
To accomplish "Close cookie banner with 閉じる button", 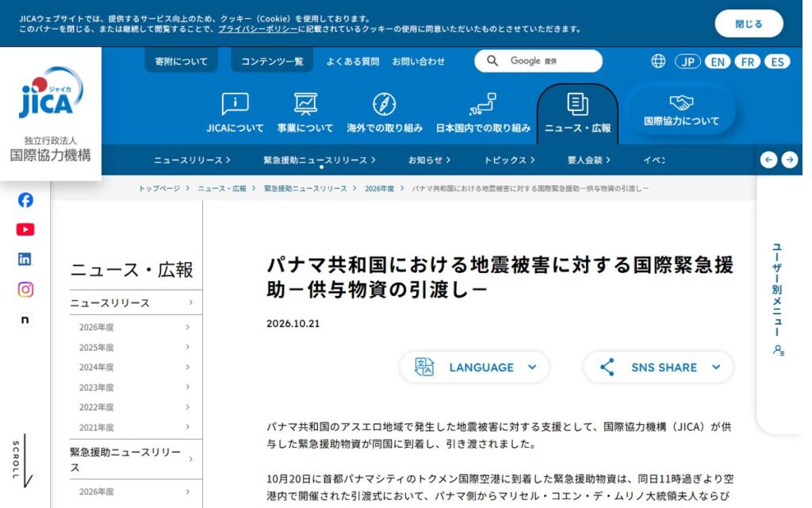I will click(749, 24).
